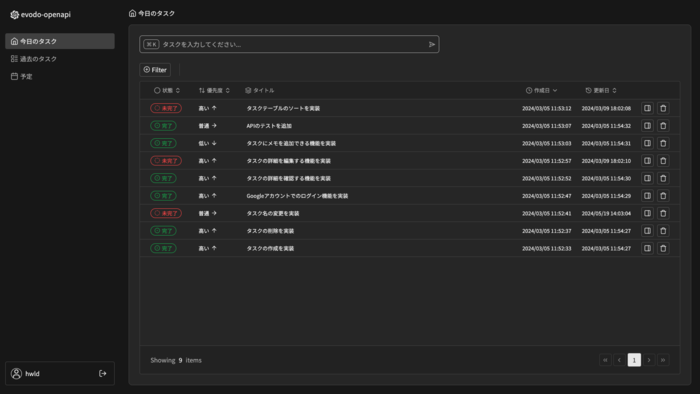Submit task with the send arrow icon
The image size is (700, 394).
(432, 44)
